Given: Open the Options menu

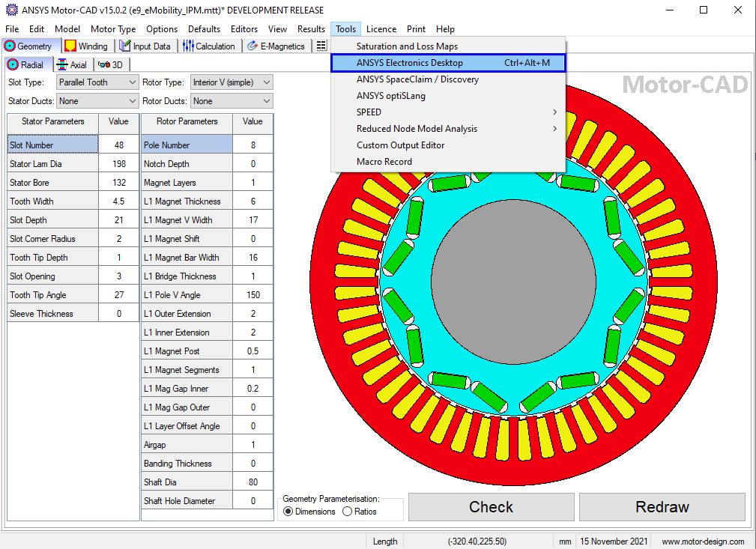Looking at the screenshot, I should [162, 29].
